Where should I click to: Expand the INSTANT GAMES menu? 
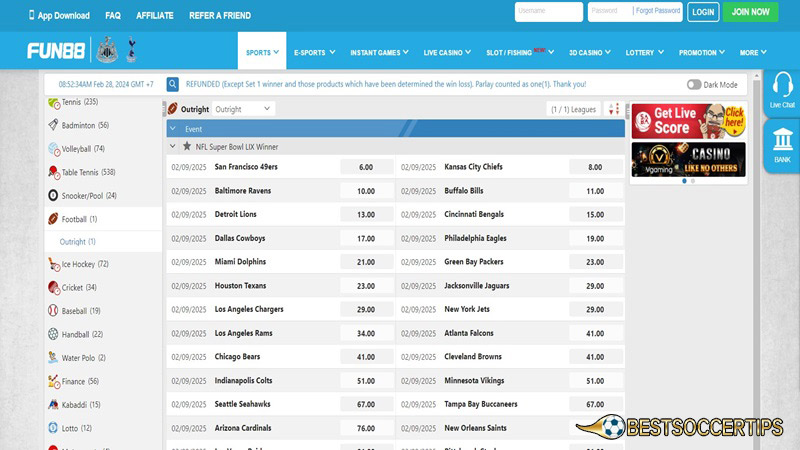(379, 53)
